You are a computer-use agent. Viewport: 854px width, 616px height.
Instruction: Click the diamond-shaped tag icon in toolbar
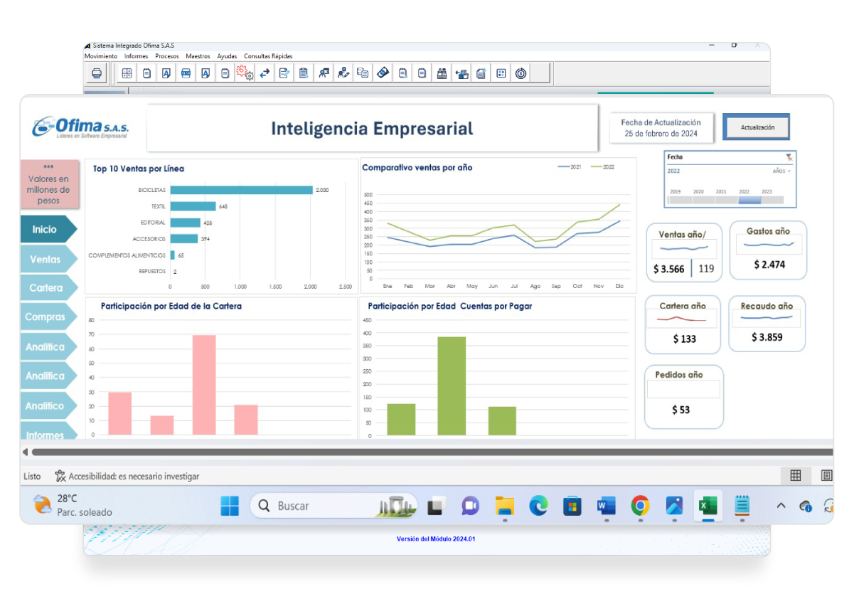pos(383,73)
